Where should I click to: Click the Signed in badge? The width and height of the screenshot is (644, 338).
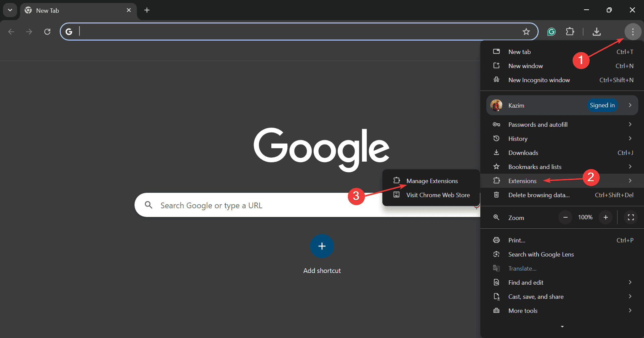[602, 105]
